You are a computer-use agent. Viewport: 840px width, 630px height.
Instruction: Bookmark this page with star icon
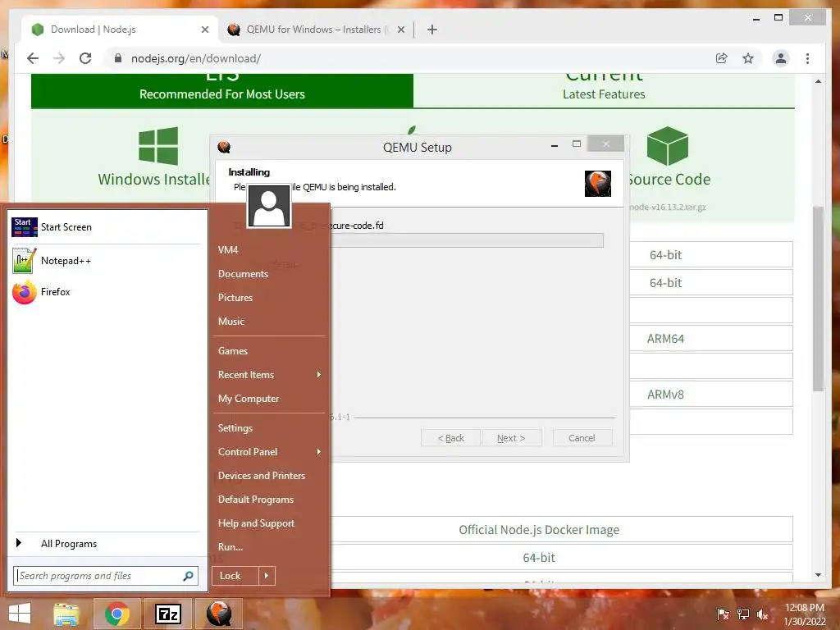coord(748,58)
